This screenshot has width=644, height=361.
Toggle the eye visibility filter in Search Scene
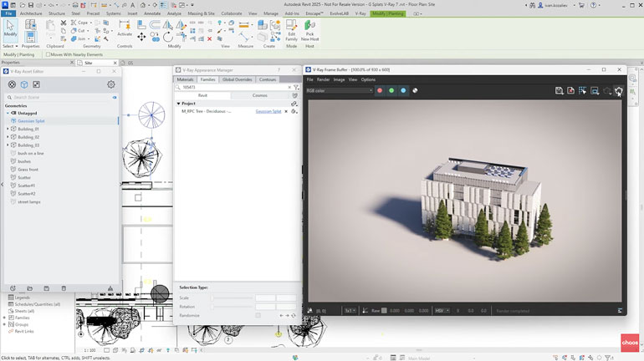click(x=115, y=98)
